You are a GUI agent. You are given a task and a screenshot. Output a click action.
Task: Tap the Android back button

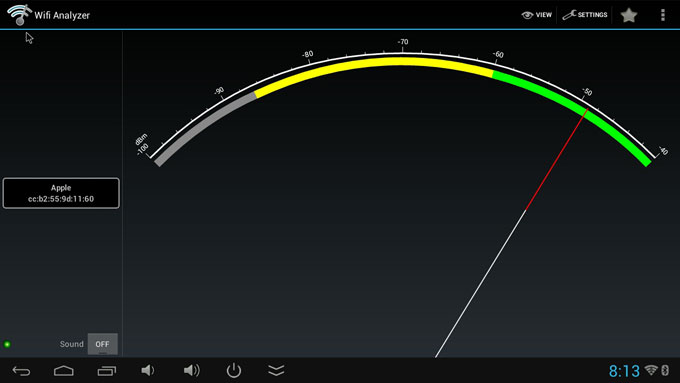(21, 371)
